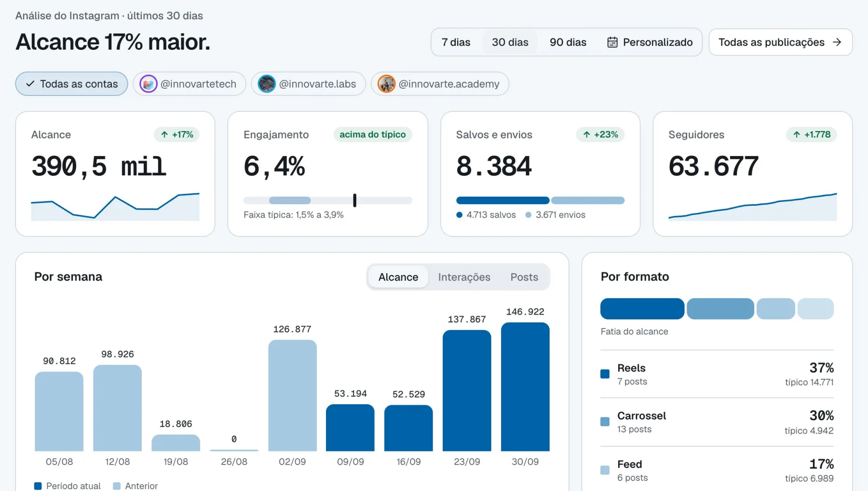
Task: Click the "típico 14.771" value for Reels
Action: [x=809, y=383]
